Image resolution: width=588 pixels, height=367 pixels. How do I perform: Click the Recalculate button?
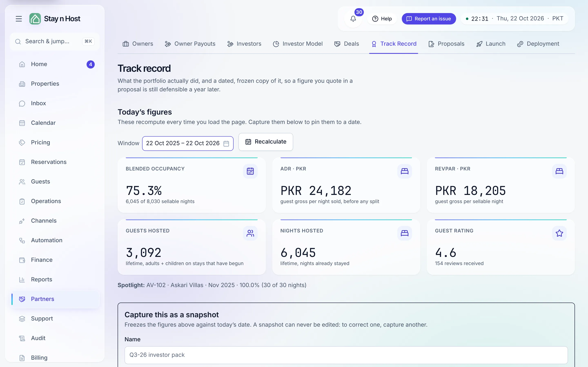point(266,142)
